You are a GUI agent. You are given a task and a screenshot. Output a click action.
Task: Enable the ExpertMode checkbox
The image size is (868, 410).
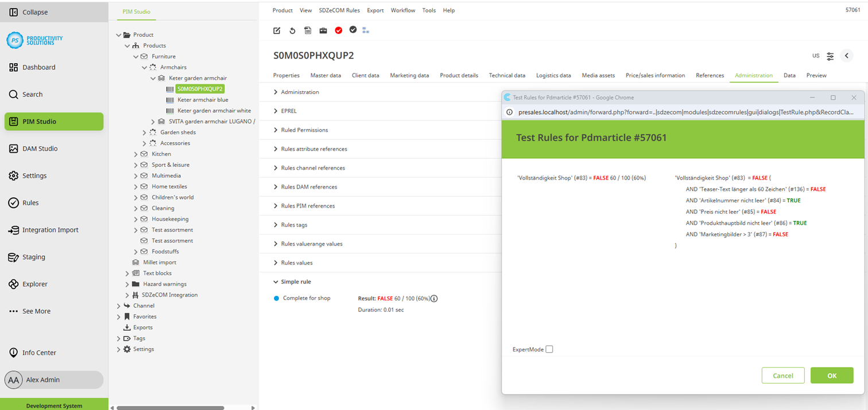(x=549, y=349)
